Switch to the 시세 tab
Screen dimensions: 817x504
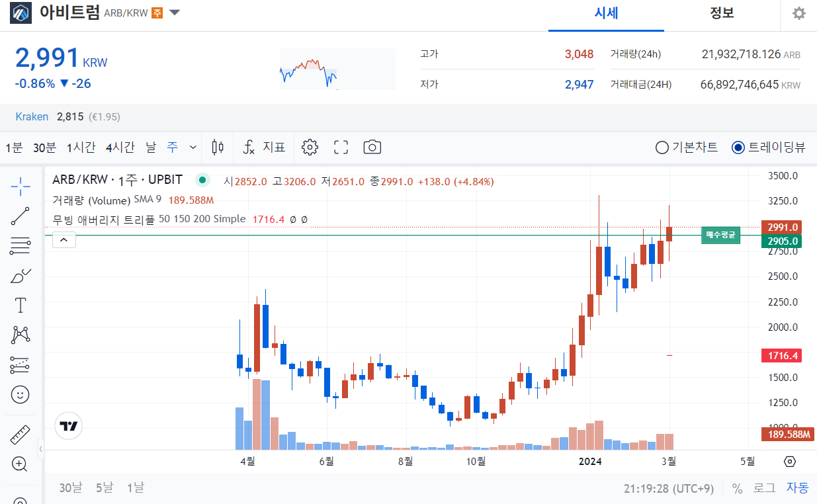[x=606, y=13]
